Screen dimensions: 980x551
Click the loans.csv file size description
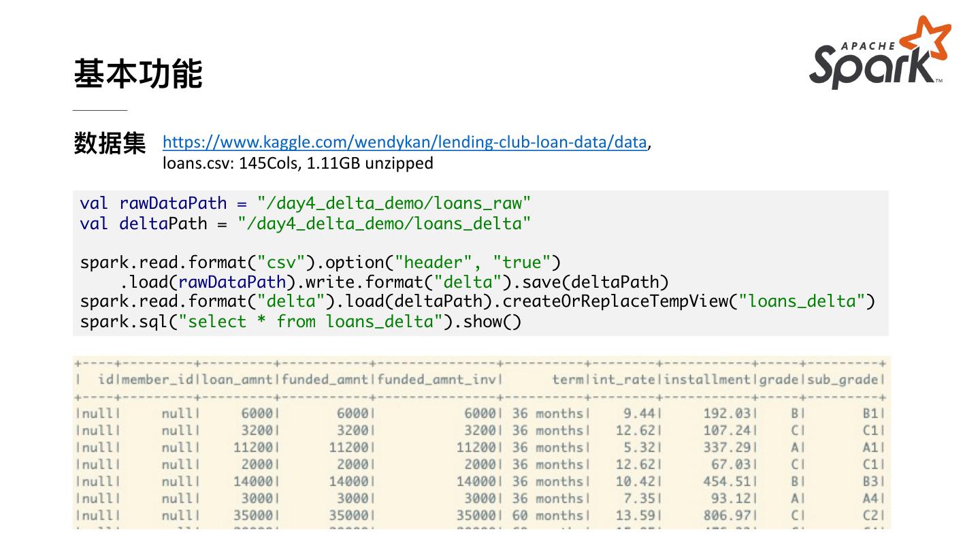pyautogui.click(x=297, y=163)
